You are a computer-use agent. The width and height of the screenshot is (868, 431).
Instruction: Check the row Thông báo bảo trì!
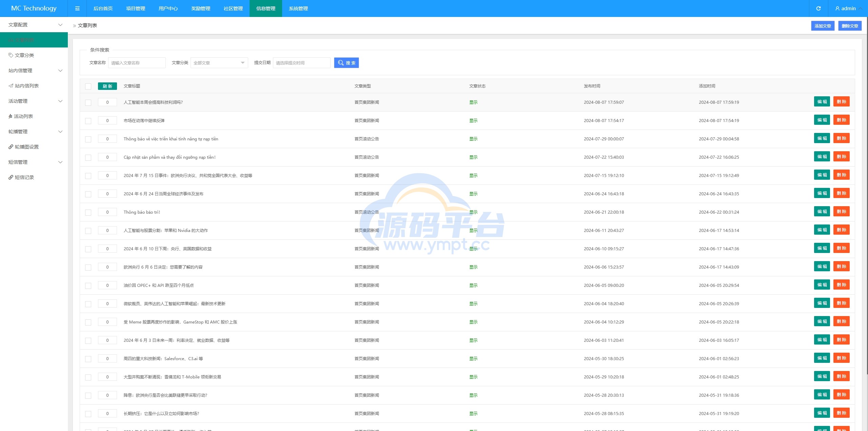click(88, 212)
